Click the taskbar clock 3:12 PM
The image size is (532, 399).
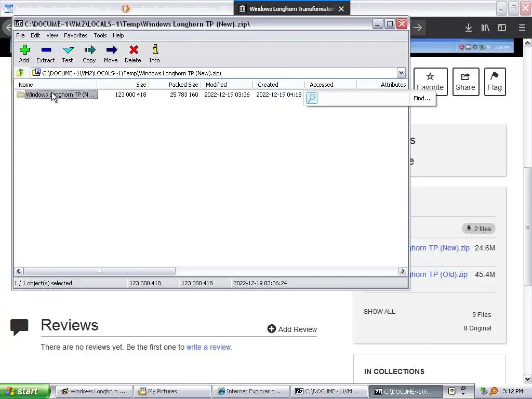pos(513,391)
